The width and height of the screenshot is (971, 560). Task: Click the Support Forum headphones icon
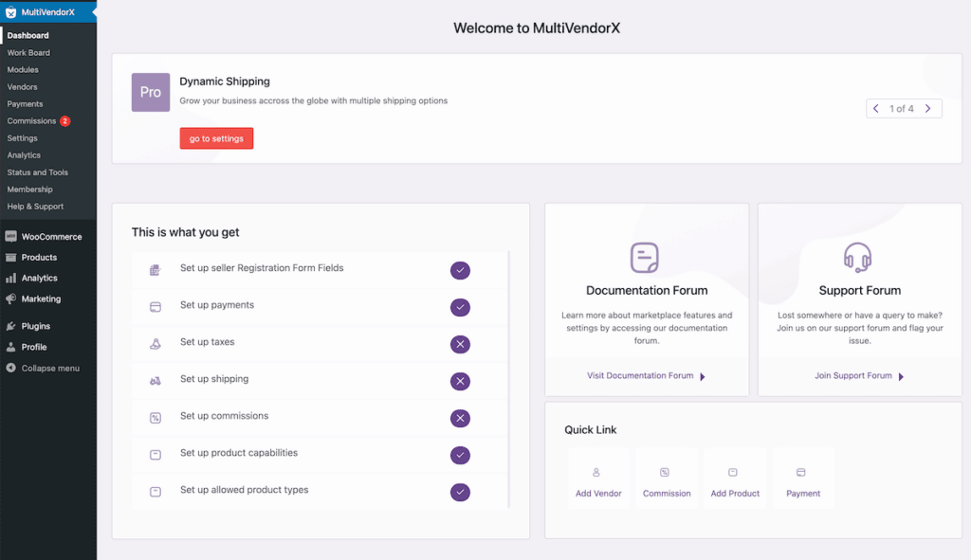(859, 257)
